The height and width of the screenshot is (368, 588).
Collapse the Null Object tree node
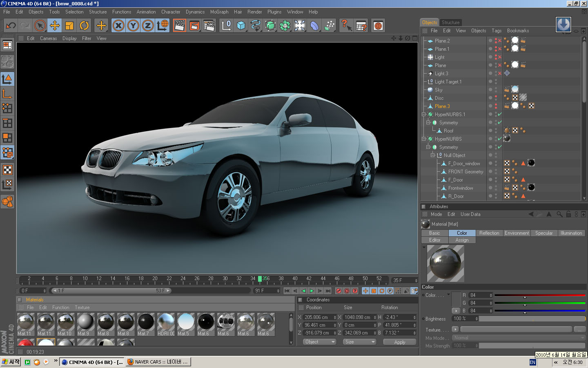click(432, 155)
